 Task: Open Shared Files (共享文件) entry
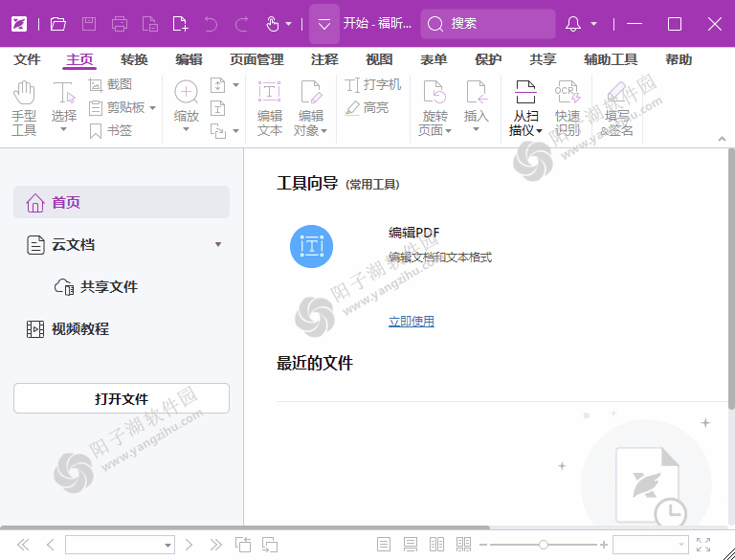coord(97,286)
